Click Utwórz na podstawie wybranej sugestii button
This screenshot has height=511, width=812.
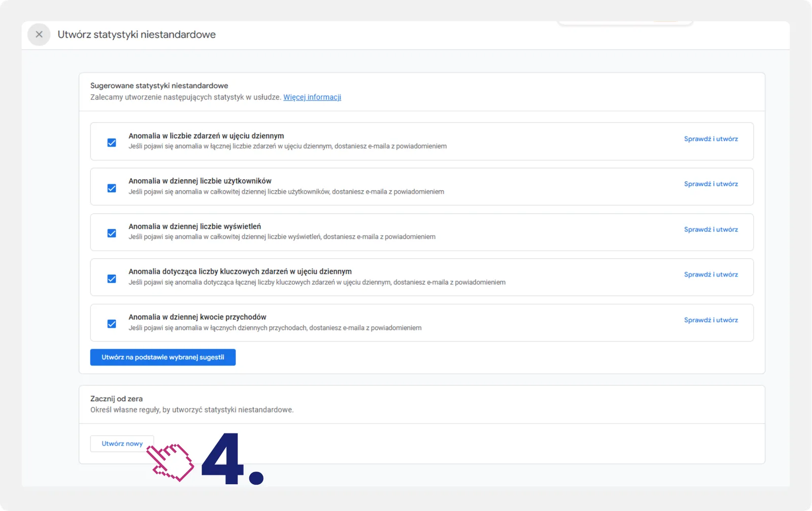point(163,357)
